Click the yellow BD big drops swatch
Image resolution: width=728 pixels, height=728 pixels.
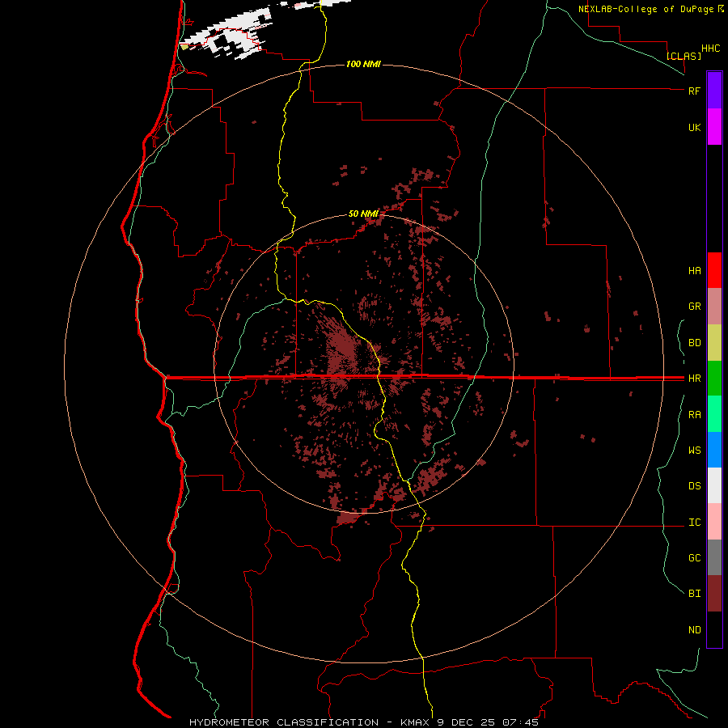[x=714, y=343]
